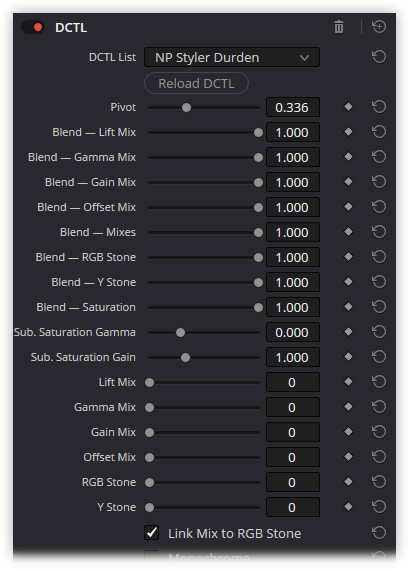The width and height of the screenshot is (409, 571).
Task: Click the Reload DCTL button
Action: [196, 83]
